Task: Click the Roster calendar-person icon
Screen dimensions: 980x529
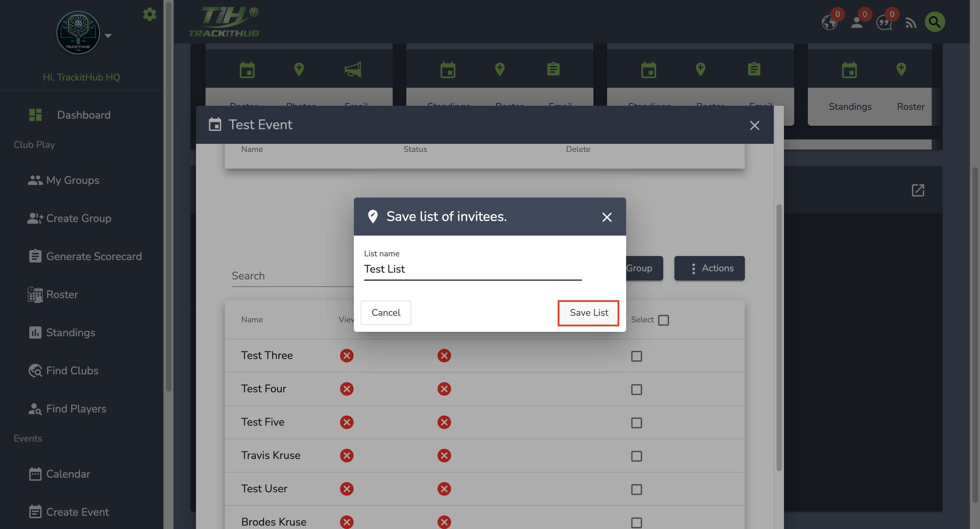Action: (x=35, y=294)
